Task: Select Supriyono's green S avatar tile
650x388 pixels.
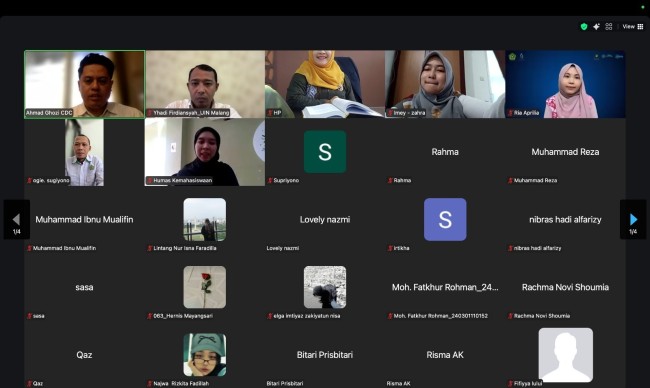Action: [325, 152]
